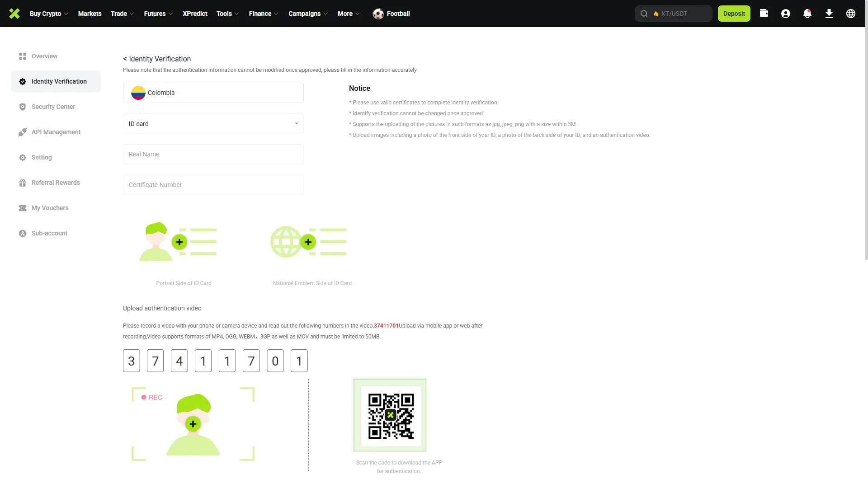Click the XT/USDT search box
This screenshot has height=488, width=868.
(674, 14)
